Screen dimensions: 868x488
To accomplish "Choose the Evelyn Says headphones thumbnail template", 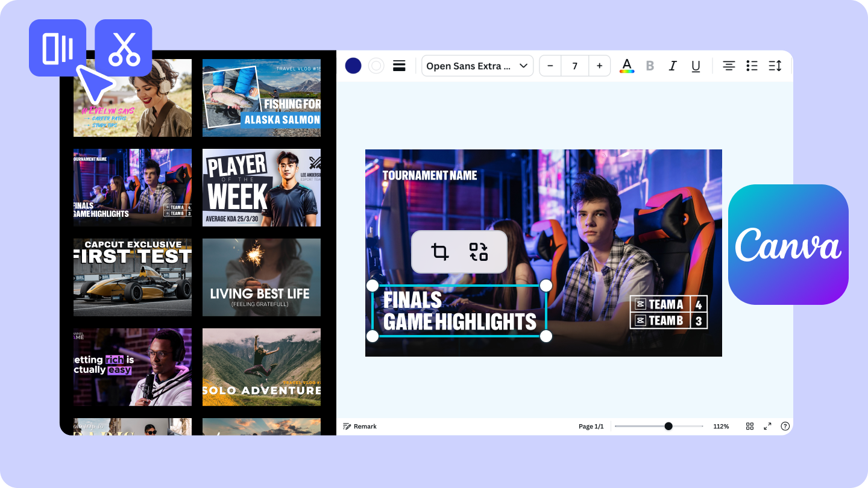I will (x=133, y=98).
